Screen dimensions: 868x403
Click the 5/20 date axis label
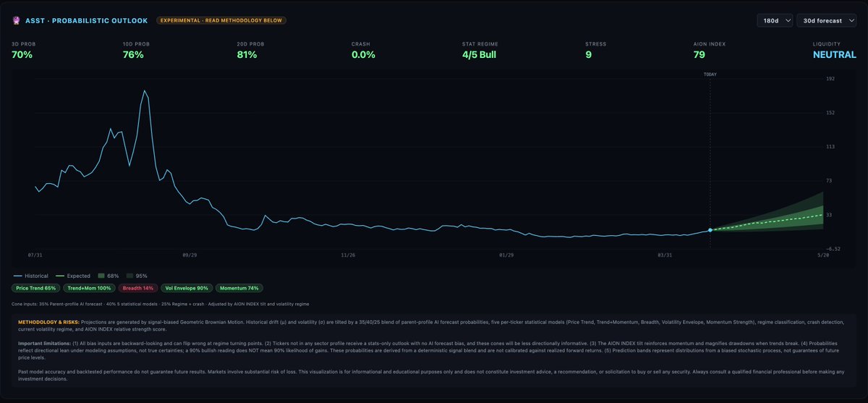[x=822, y=255]
